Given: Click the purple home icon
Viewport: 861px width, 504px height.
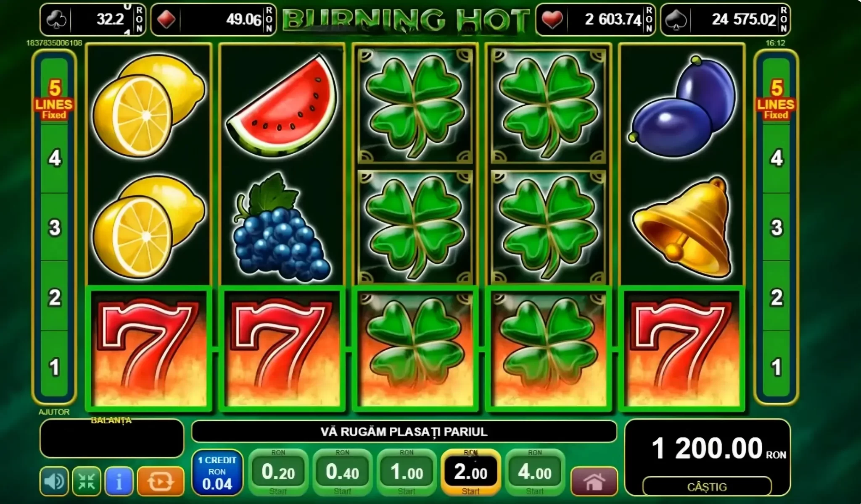Looking at the screenshot, I should click(x=594, y=481).
